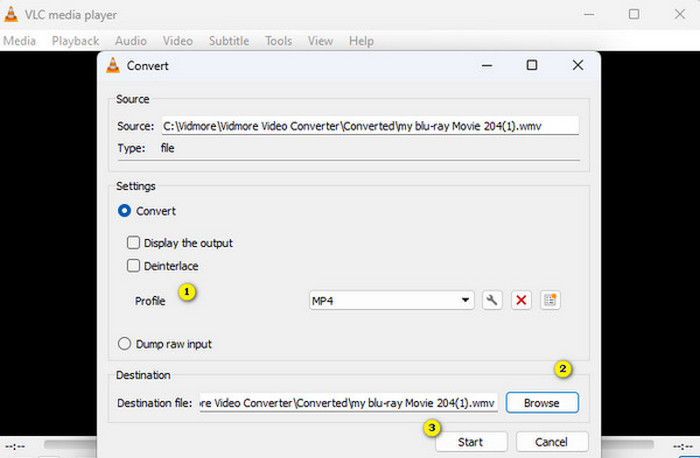Open the Tools menu
The image size is (700, 458).
pyautogui.click(x=278, y=41)
